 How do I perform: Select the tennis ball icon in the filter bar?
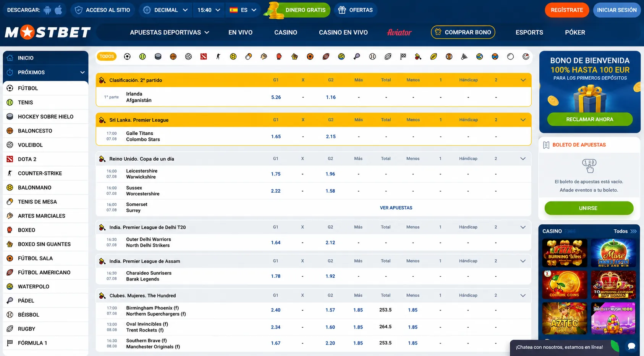[x=142, y=56]
